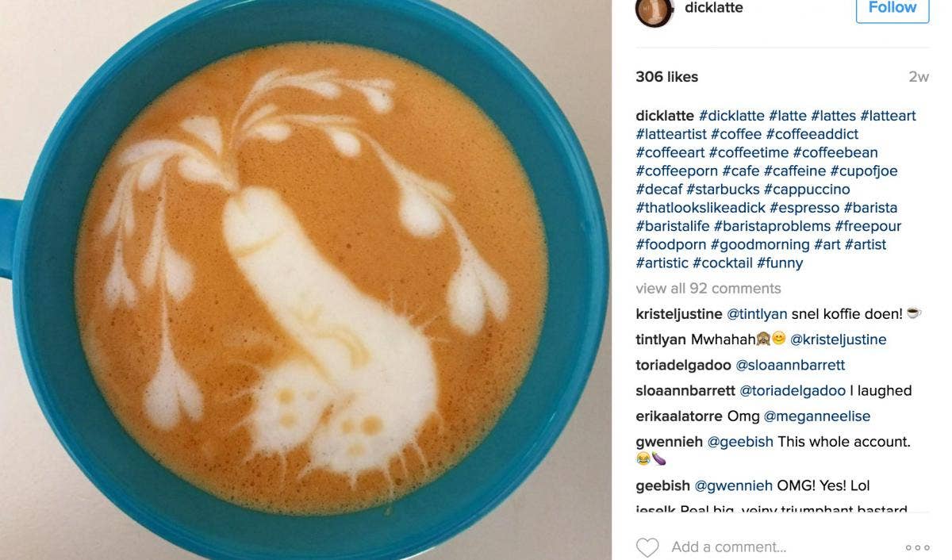Click the 306 likes count

[666, 77]
